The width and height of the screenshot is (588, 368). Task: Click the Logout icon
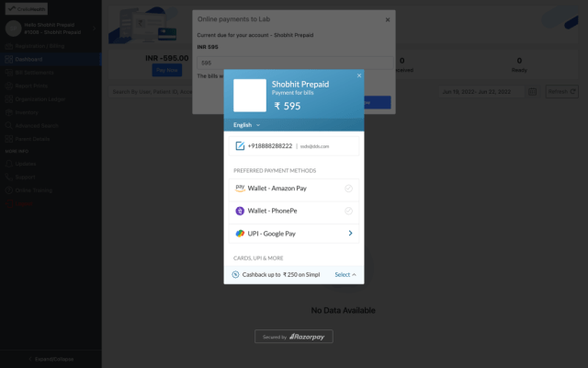click(x=9, y=203)
